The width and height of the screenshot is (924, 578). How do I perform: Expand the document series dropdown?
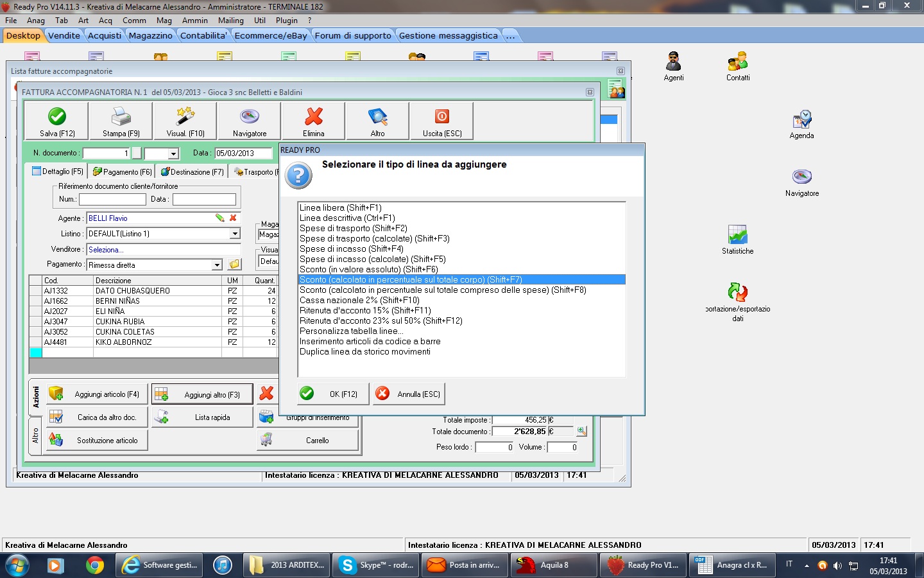click(173, 153)
